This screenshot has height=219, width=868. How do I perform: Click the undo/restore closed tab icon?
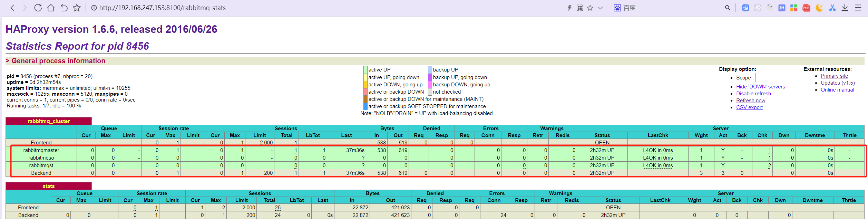pyautogui.click(x=64, y=8)
